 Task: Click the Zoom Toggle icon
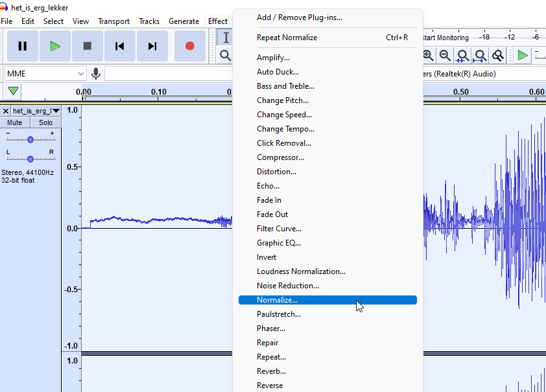tap(498, 55)
